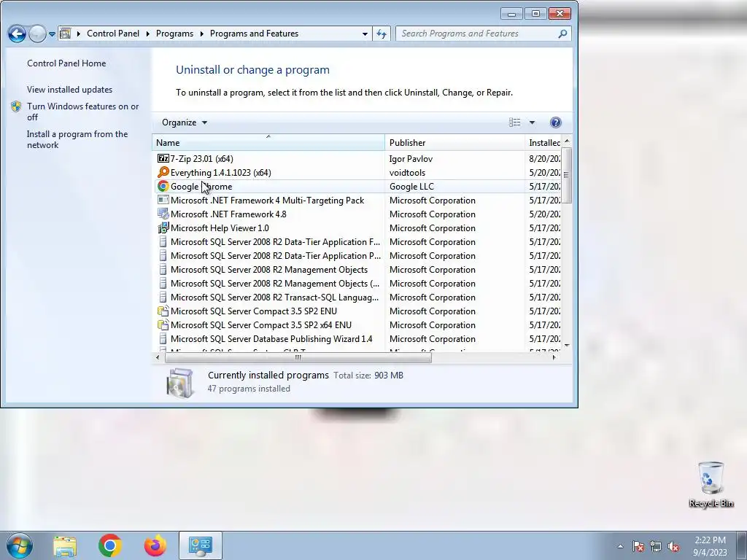Click Programs and Features breadcrumb segment
The height and width of the screenshot is (560, 747).
(254, 34)
